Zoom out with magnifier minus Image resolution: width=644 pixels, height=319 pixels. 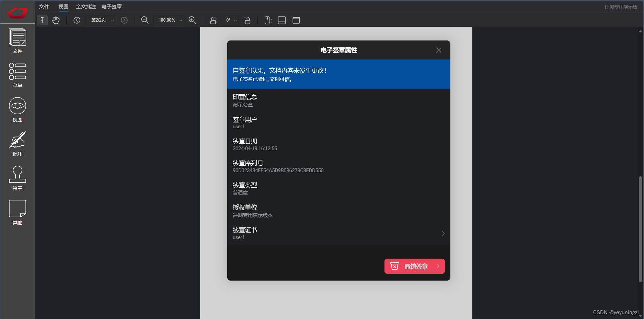click(145, 20)
